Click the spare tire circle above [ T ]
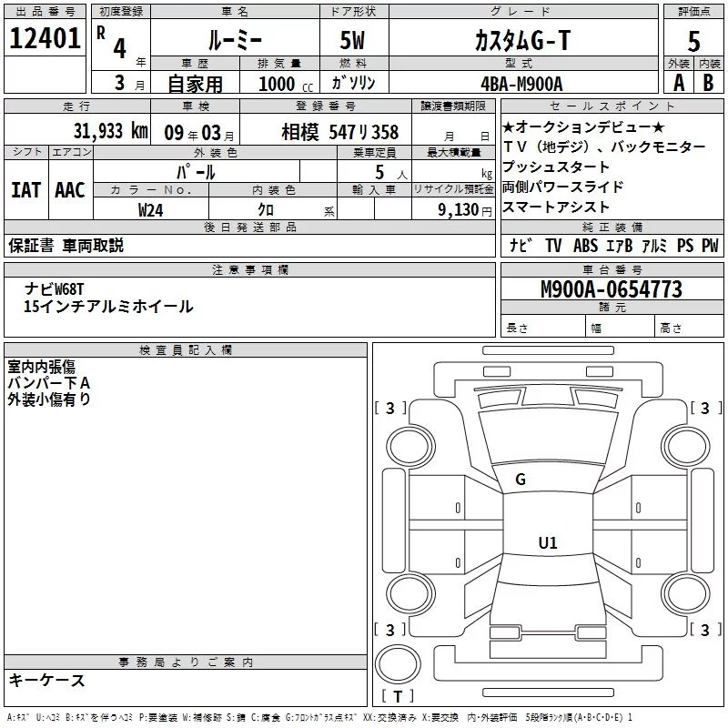728x728 pixels. tap(398, 663)
